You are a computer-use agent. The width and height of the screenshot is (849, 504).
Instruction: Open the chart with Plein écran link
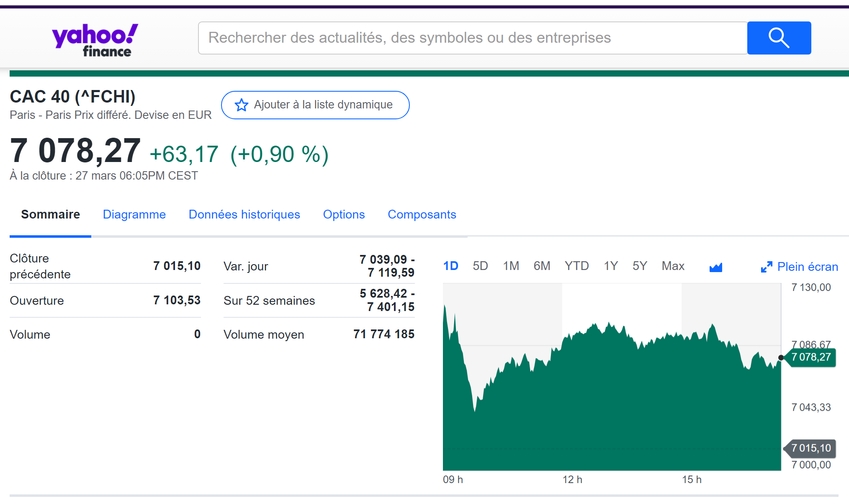(x=808, y=267)
